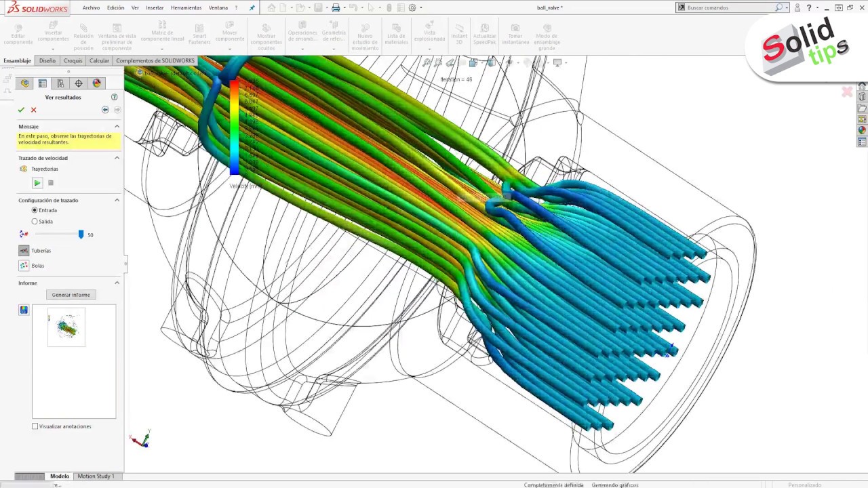Image resolution: width=868 pixels, height=488 pixels.
Task: Open the Options gear dropdown arrow
Action: point(421,7)
